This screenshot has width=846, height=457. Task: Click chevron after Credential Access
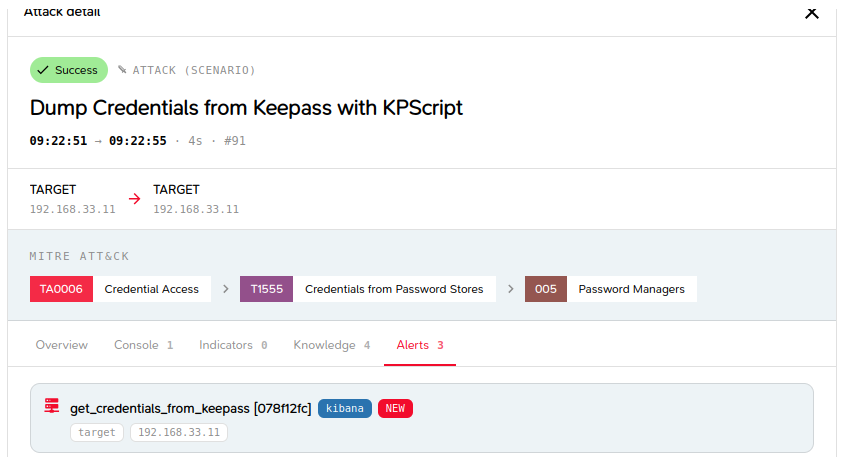226,289
